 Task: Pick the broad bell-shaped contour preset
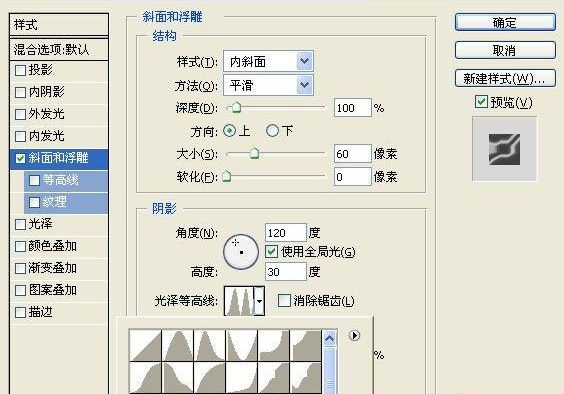pos(178,346)
